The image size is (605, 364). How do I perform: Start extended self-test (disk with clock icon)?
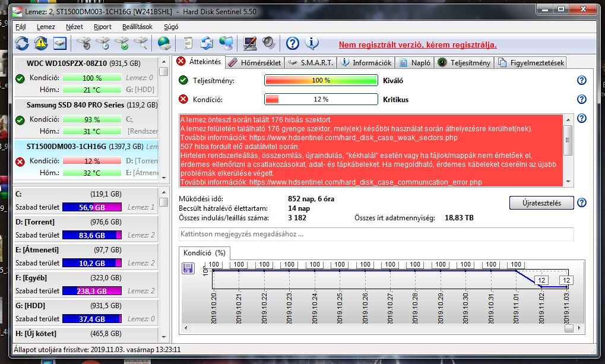pos(103,43)
